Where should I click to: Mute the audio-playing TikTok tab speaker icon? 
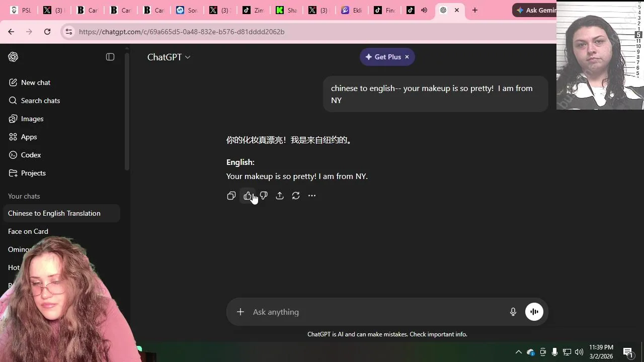point(424,10)
